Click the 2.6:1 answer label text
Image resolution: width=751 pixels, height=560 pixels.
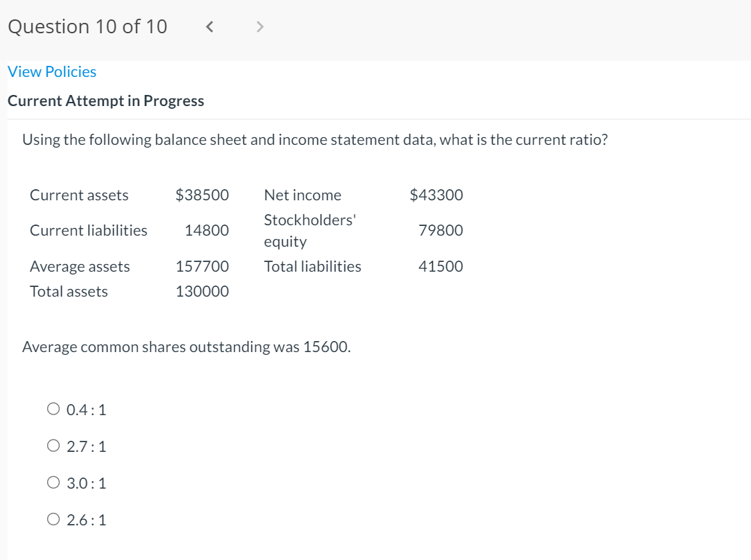86,520
